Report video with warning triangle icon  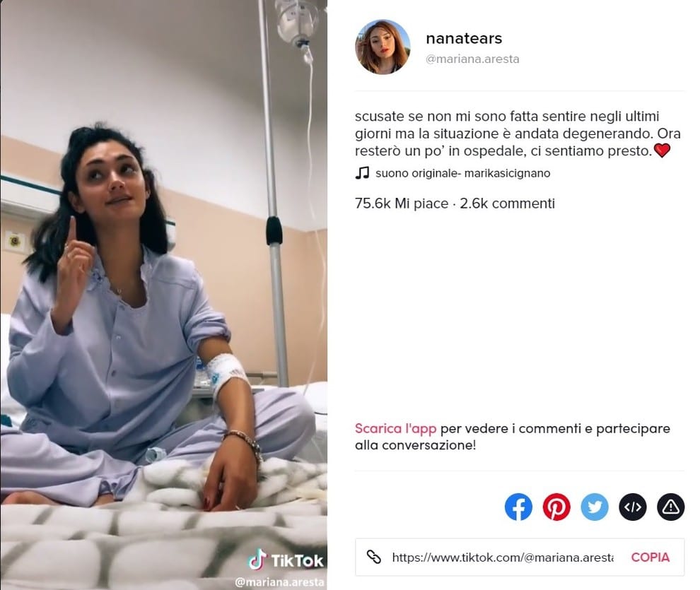[670, 507]
